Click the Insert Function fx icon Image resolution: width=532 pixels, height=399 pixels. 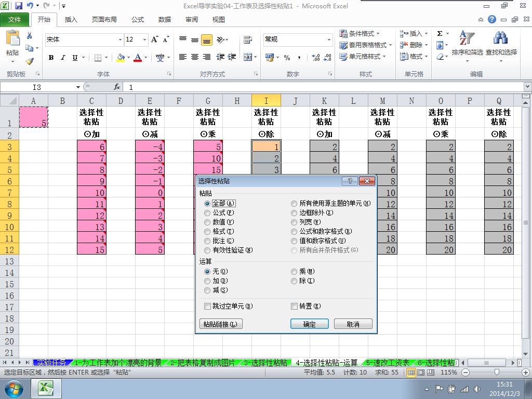pyautogui.click(x=117, y=87)
